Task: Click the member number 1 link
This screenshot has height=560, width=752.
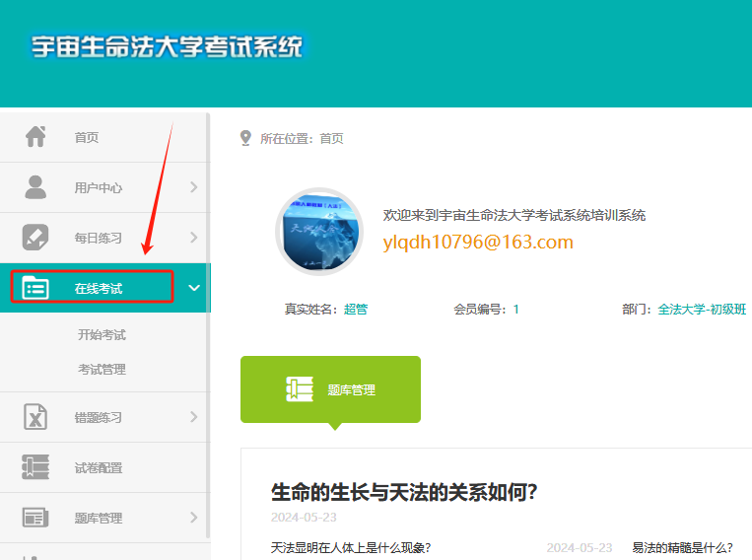Action: click(516, 309)
